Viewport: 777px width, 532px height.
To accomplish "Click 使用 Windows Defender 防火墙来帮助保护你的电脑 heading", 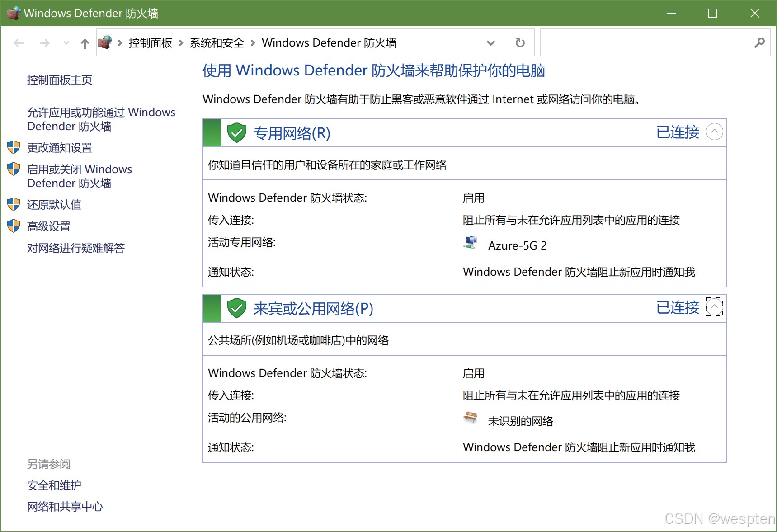I will [374, 71].
